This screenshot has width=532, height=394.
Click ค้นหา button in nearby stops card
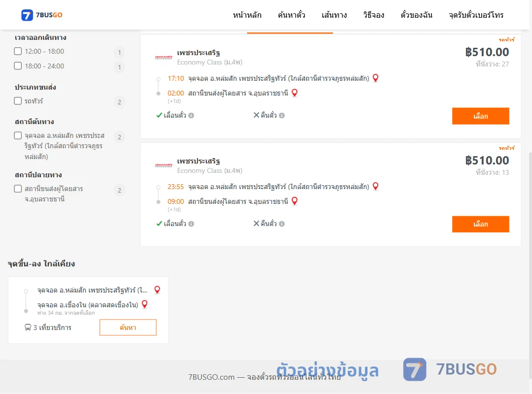[x=128, y=328]
